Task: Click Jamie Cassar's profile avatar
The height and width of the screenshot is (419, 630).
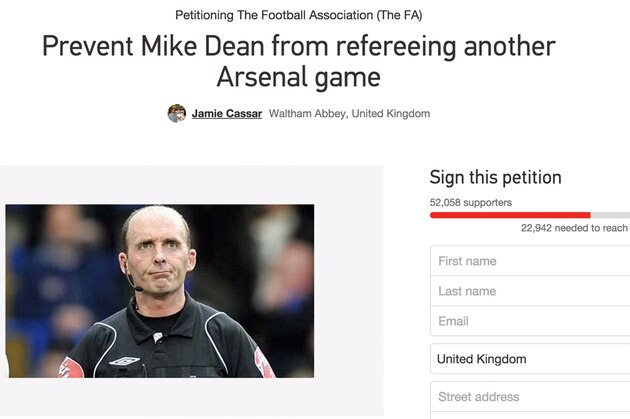Action: point(177,114)
